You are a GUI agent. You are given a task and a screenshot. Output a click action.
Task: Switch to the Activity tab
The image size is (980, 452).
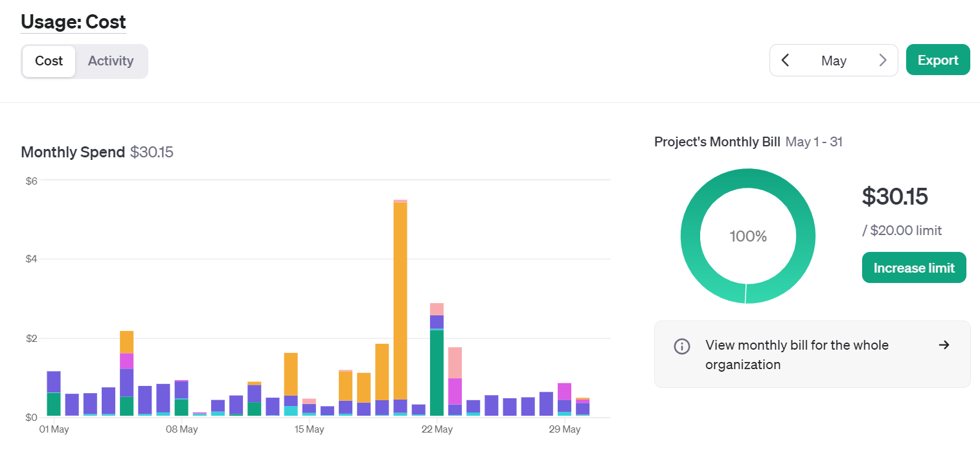point(111,61)
